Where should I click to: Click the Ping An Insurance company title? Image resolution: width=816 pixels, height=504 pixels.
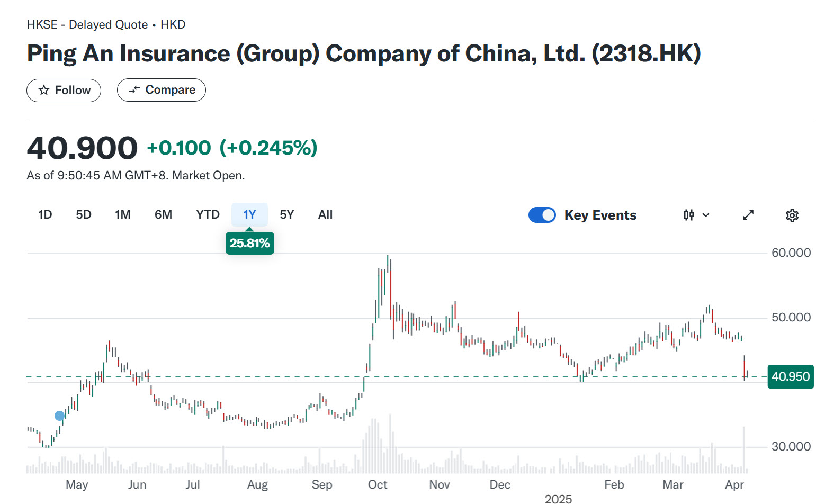point(364,53)
